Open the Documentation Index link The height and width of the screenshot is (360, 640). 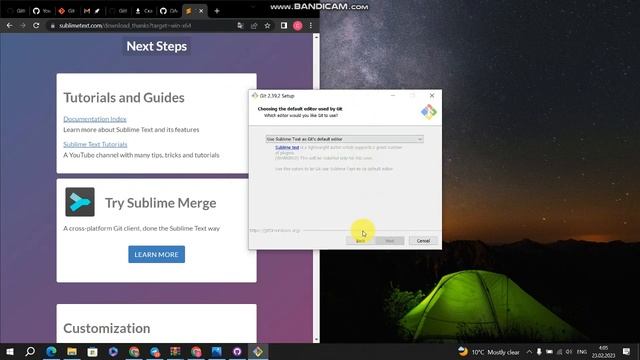[95, 119]
